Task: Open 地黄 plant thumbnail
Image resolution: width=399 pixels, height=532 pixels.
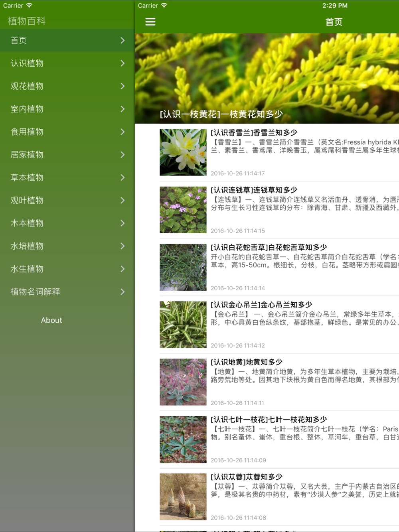Action: pos(183,382)
